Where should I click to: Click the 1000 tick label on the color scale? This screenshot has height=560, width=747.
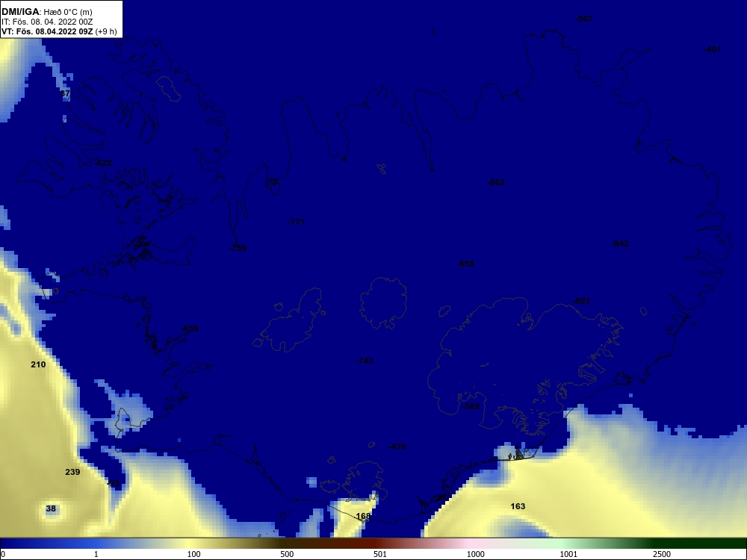point(475,554)
